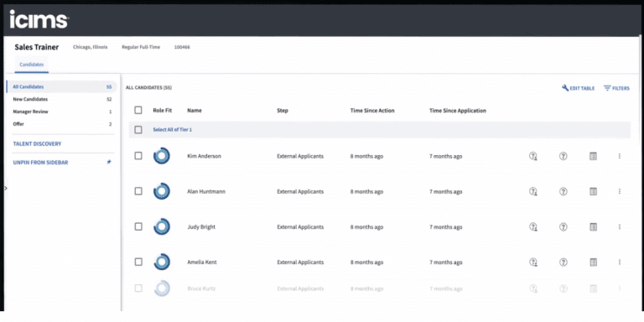Toggle the header select-all checkbox

138,110
